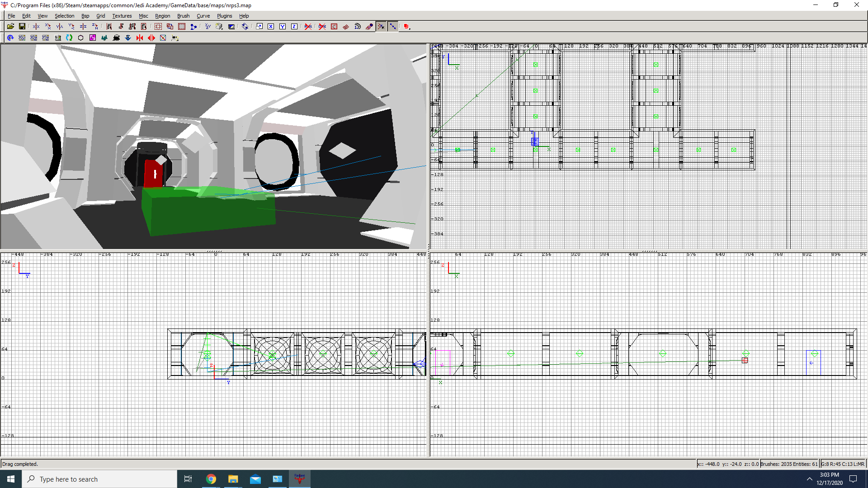
Task: Flip selection along the Y axis
Action: coord(60,27)
